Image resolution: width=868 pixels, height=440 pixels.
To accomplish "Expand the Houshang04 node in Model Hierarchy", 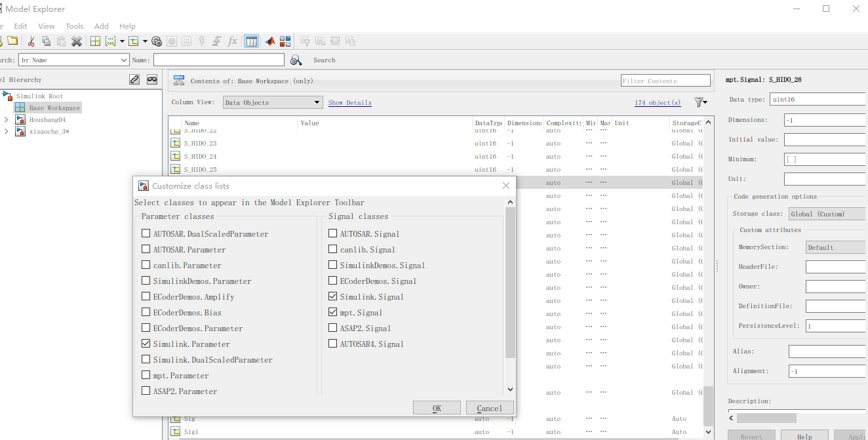I will click(x=5, y=119).
